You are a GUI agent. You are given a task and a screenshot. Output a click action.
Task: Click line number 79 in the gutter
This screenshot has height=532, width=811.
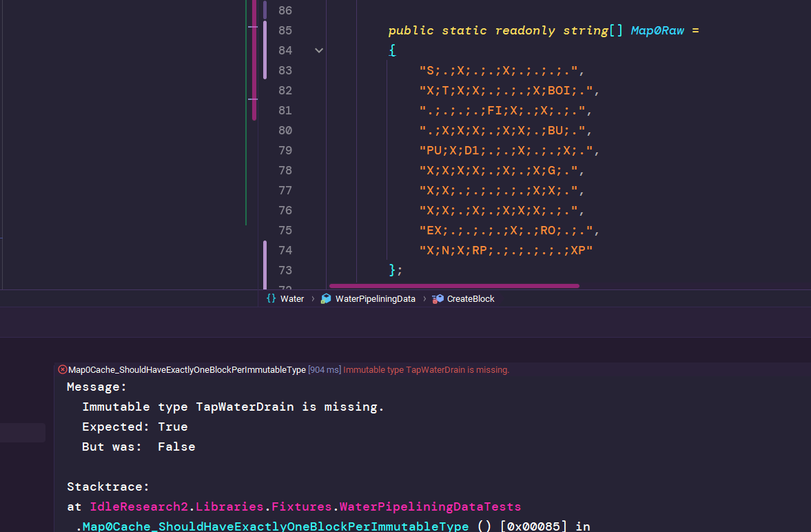tap(285, 150)
